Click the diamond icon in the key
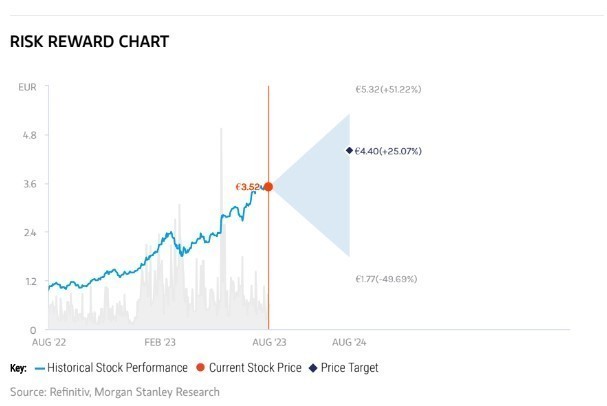 [x=313, y=368]
